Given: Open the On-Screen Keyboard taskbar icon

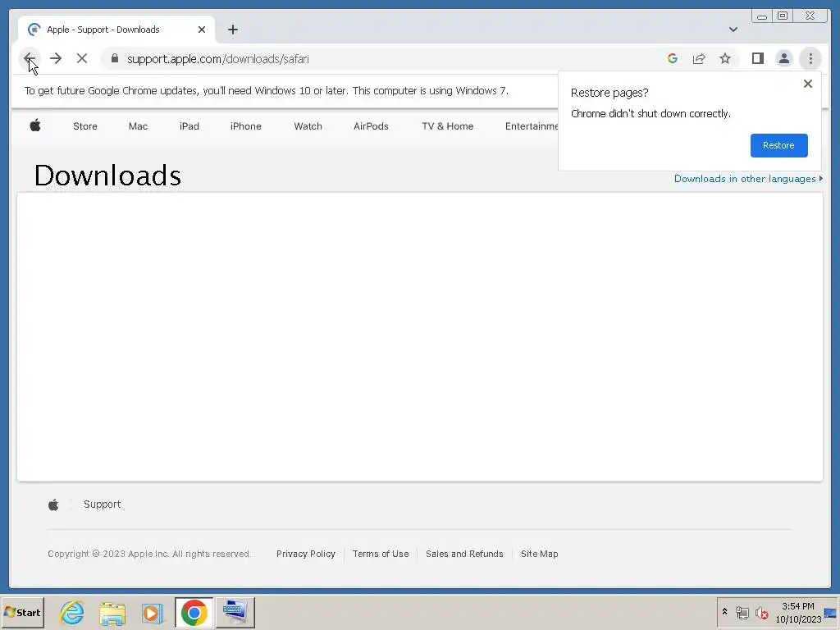Looking at the screenshot, I should click(x=235, y=612).
